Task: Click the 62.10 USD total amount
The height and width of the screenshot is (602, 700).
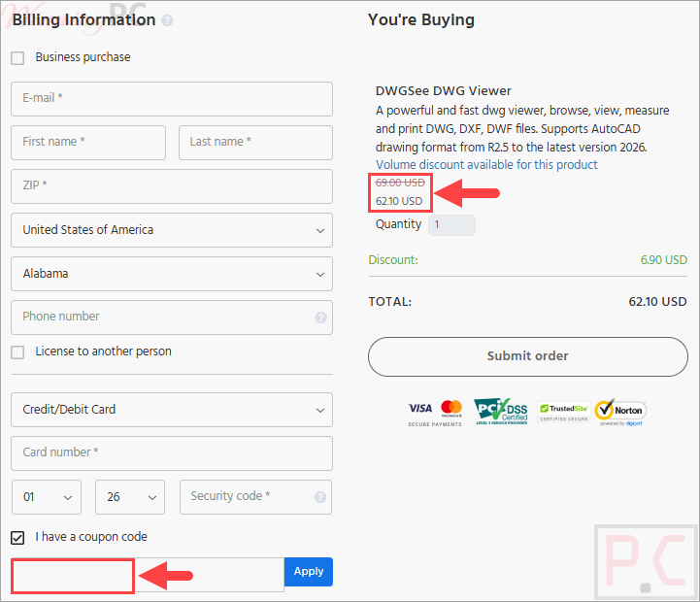Action: tap(657, 302)
